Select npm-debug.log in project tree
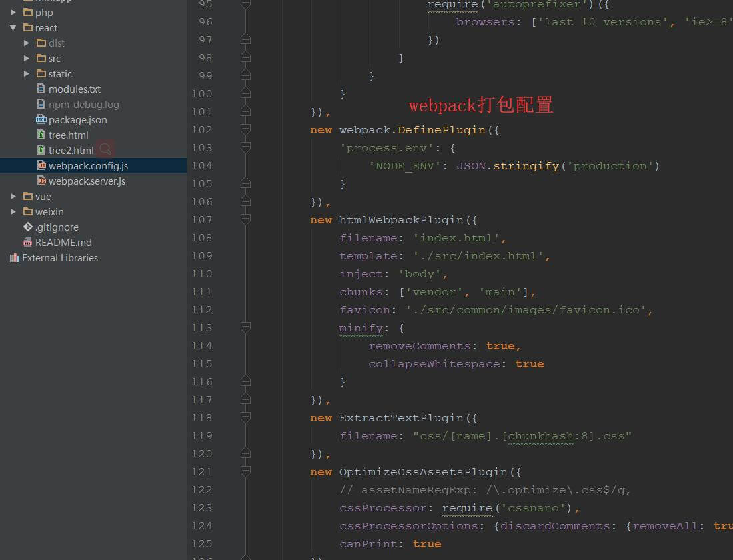Image resolution: width=733 pixels, height=560 pixels. (x=83, y=105)
